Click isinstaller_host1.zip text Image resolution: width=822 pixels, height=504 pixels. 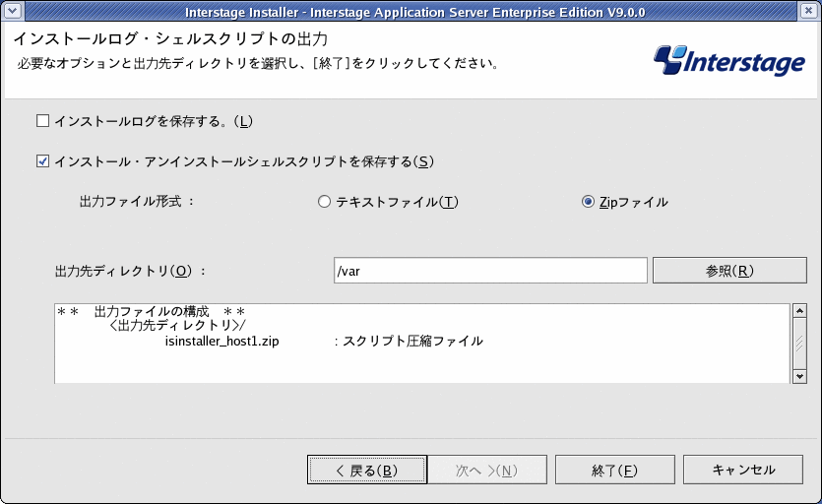(221, 342)
